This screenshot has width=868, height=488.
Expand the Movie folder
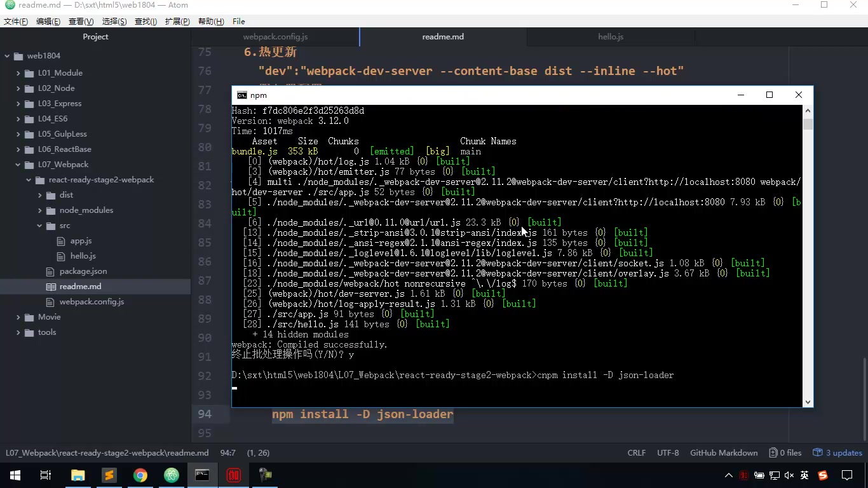click(x=18, y=317)
